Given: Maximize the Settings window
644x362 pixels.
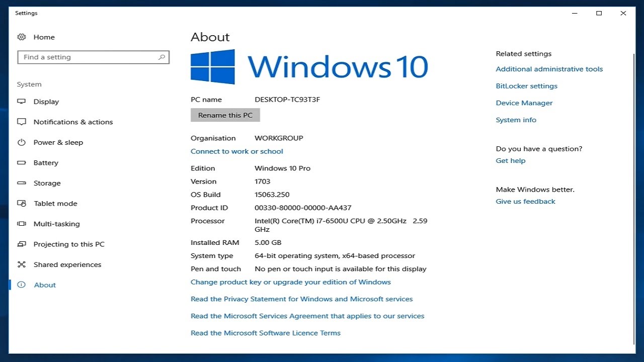Looking at the screenshot, I should pyautogui.click(x=599, y=14).
